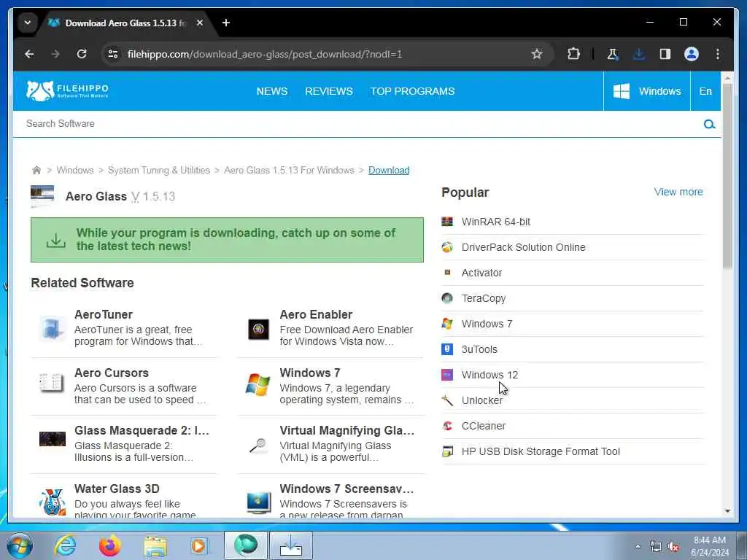Viewport: 747px width, 560px height.
Task: Open Windows Explorer folder in taskbar
Action: click(155, 545)
